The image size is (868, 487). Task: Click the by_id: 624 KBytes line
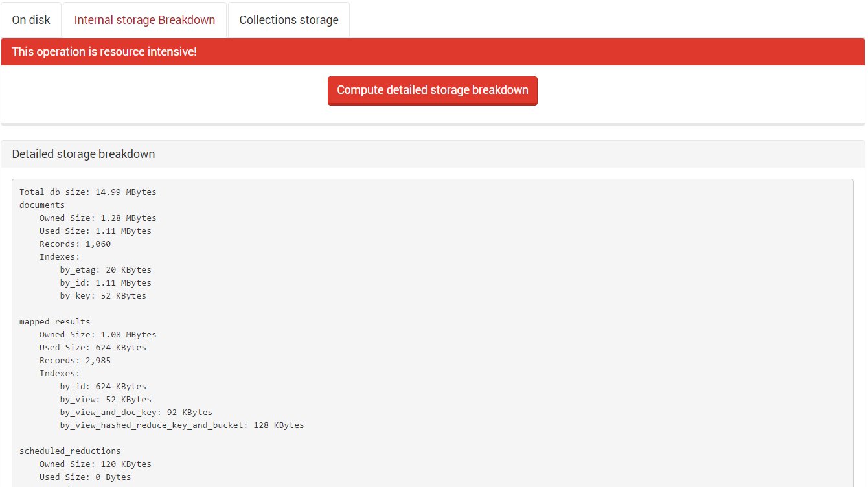point(103,386)
